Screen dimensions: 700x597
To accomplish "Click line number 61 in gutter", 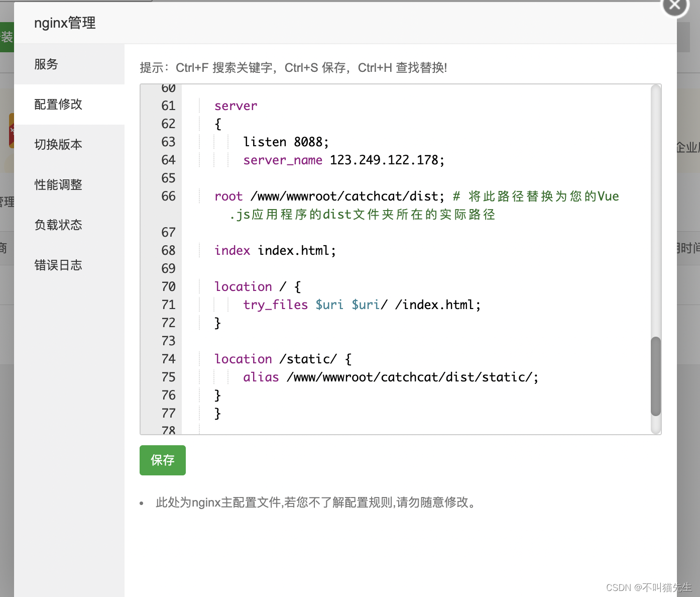I will [168, 106].
